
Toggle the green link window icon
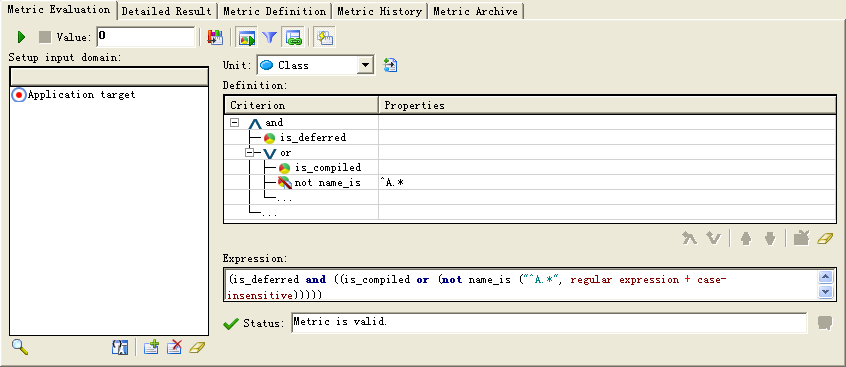tap(294, 38)
